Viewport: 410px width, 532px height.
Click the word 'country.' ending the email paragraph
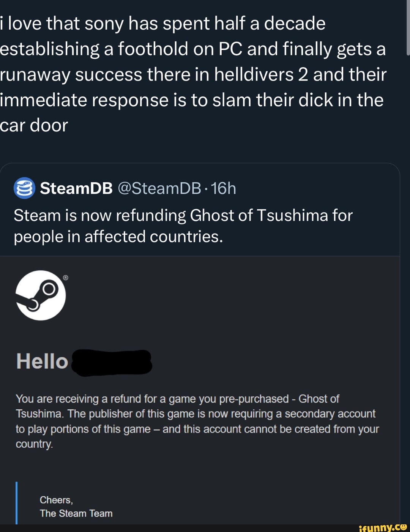[34, 444]
